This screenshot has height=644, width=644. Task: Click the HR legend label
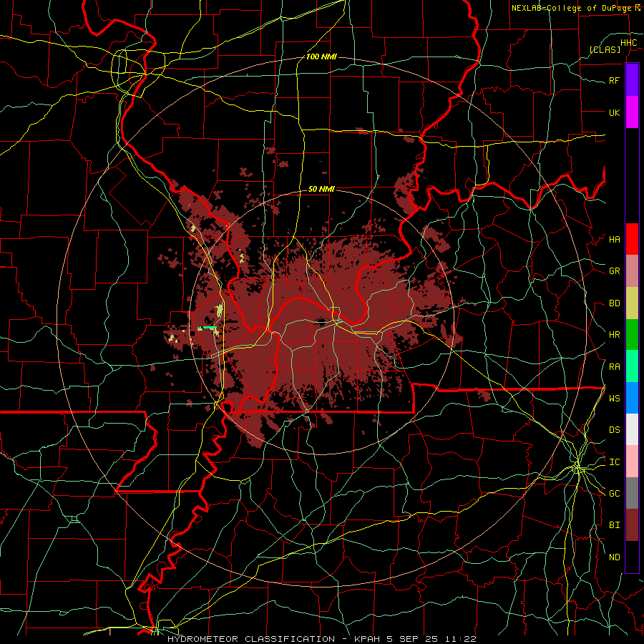coord(614,335)
